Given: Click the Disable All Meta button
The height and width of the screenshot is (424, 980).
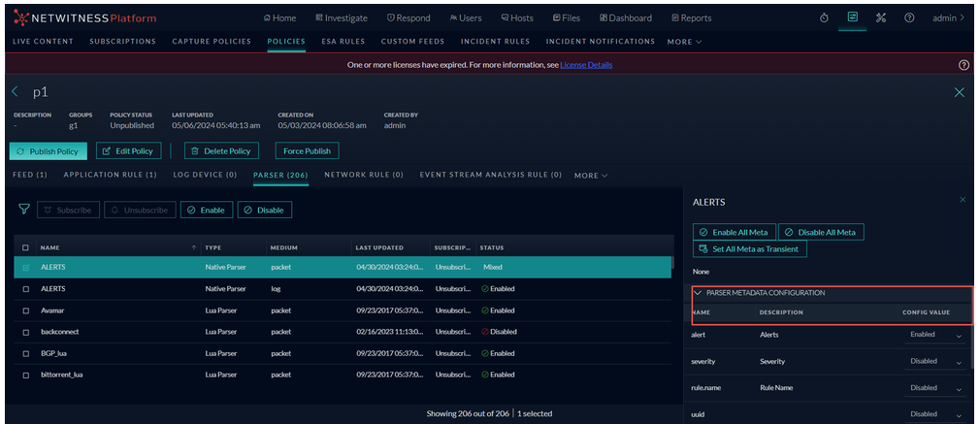Looking at the screenshot, I should pos(821,232).
